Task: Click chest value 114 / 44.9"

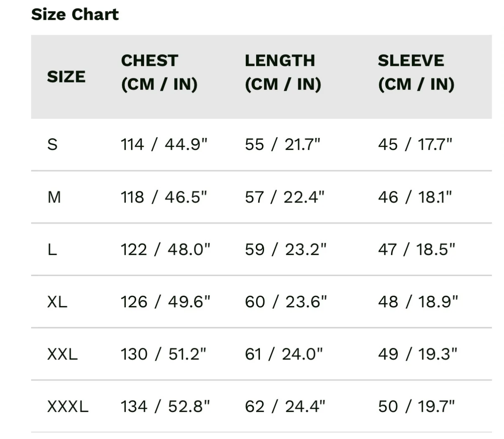Action: [164, 145]
